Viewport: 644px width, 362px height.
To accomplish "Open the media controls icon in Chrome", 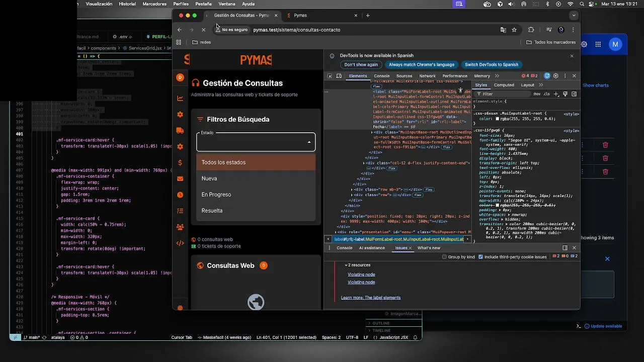I will point(549,30).
